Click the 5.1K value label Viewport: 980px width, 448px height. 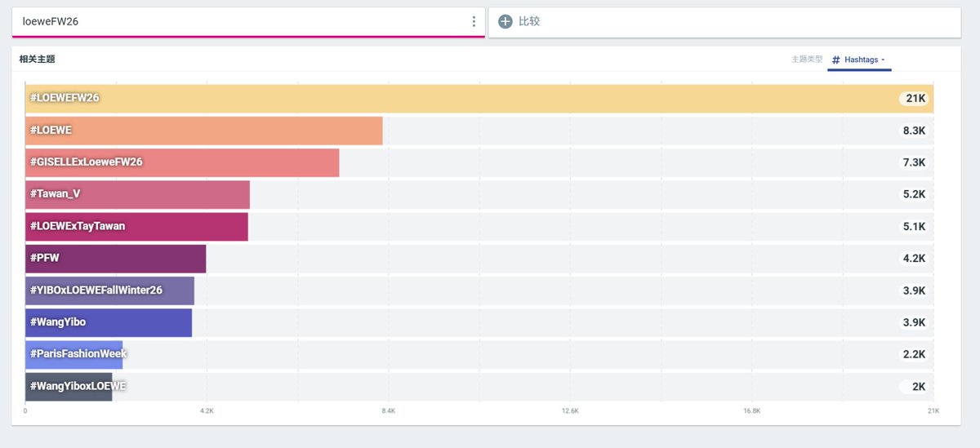pos(914,226)
